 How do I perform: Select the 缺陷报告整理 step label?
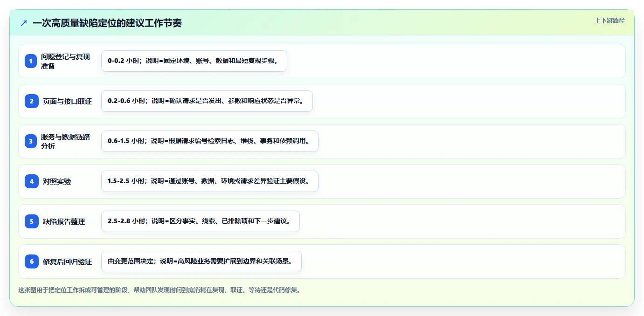64,221
